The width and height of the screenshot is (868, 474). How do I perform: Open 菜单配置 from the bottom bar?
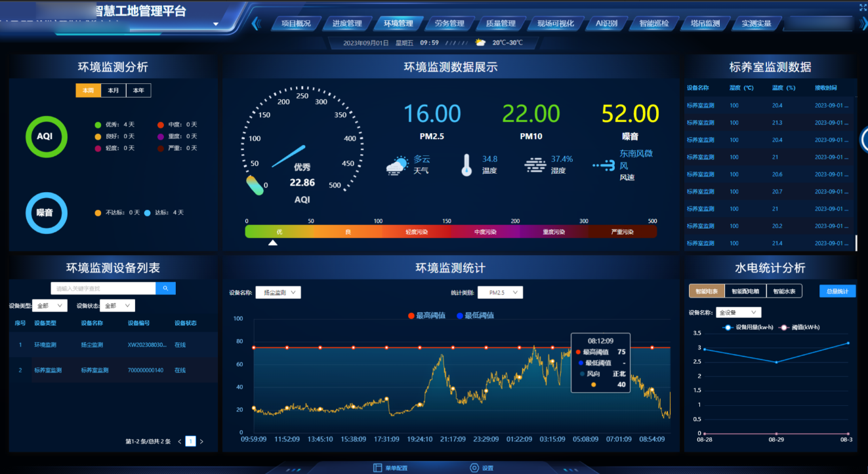[x=390, y=468]
